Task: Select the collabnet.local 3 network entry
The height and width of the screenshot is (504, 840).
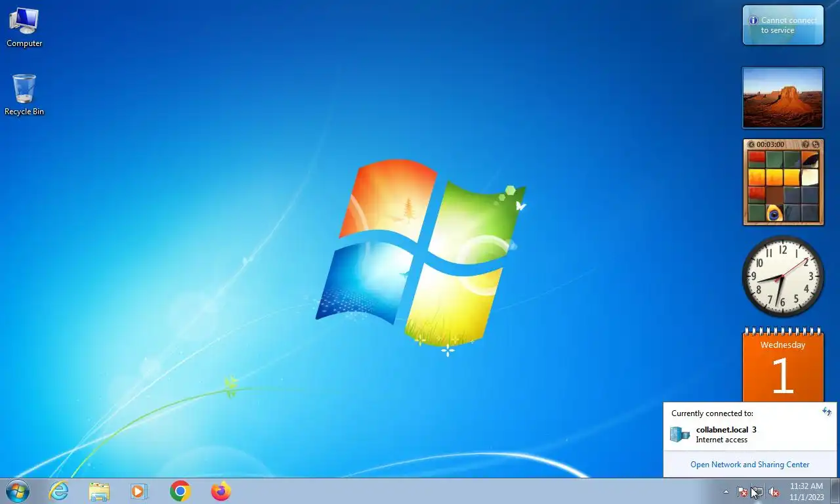Action: tap(750, 434)
